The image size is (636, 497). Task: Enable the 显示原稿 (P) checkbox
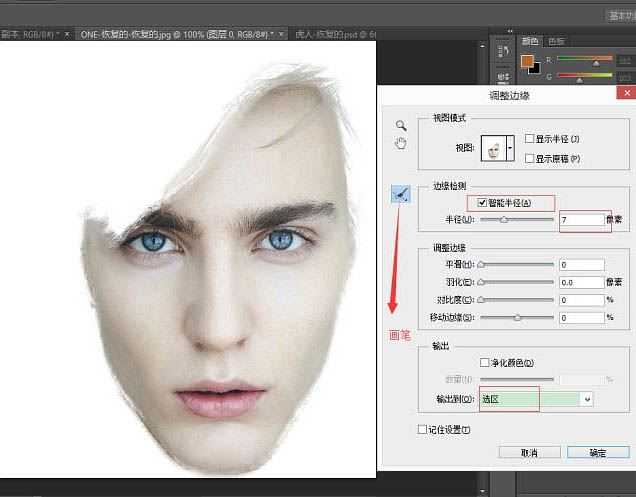530,158
